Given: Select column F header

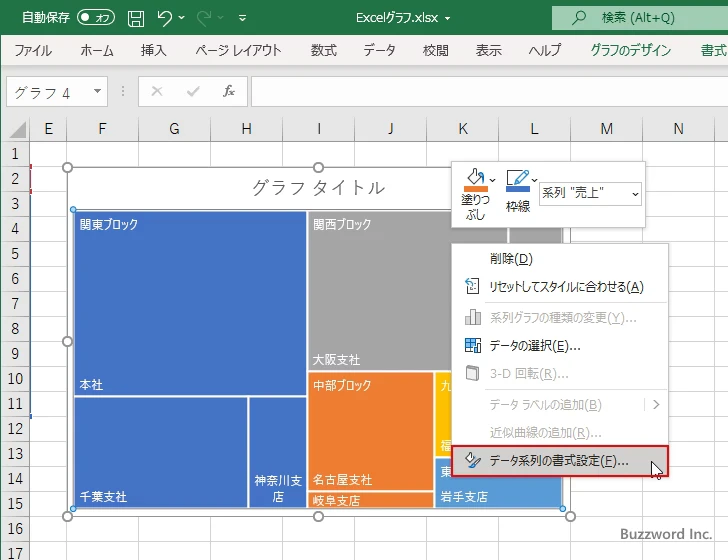Looking at the screenshot, I should (x=102, y=129).
